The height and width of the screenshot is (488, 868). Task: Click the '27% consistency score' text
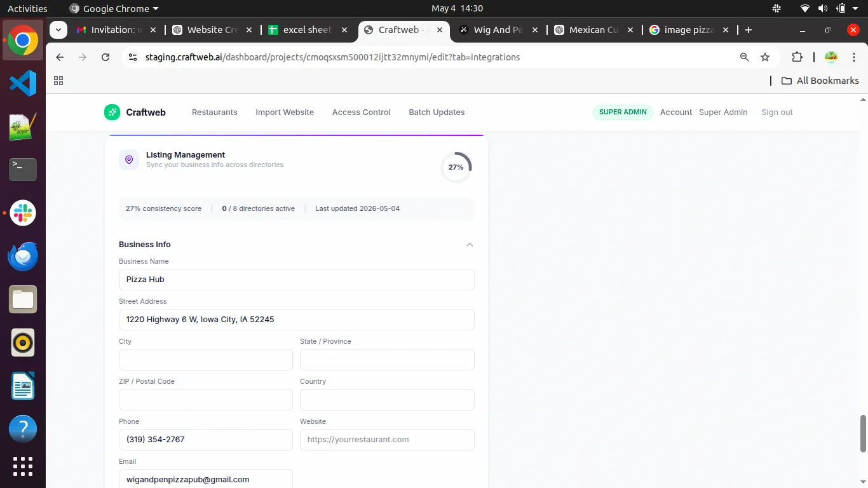[163, 208]
